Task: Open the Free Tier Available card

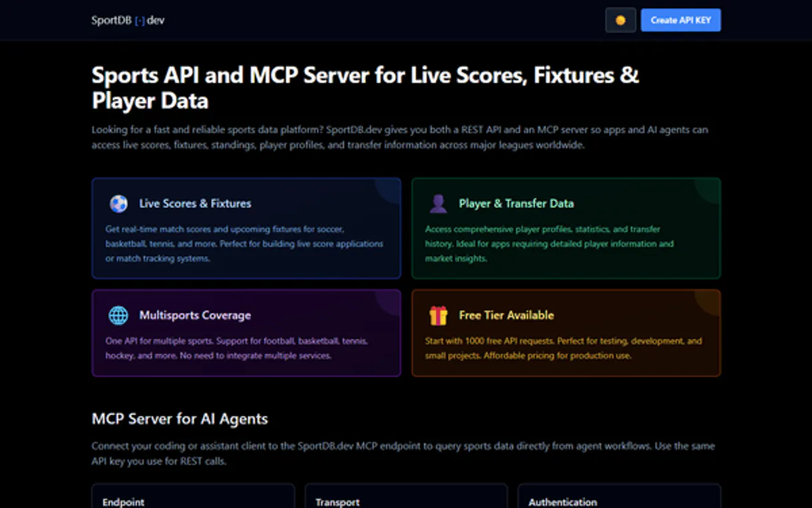Action: click(566, 333)
